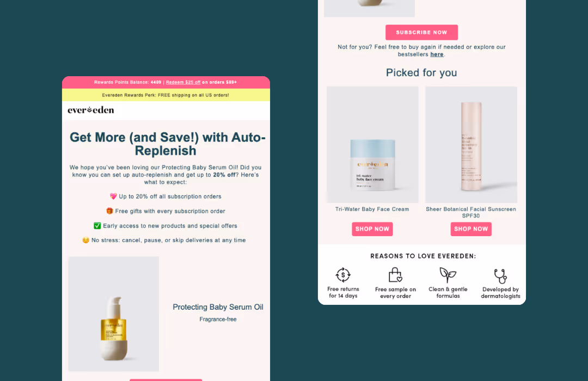
Task: Click the Subscribe Now button
Action: tap(421, 32)
